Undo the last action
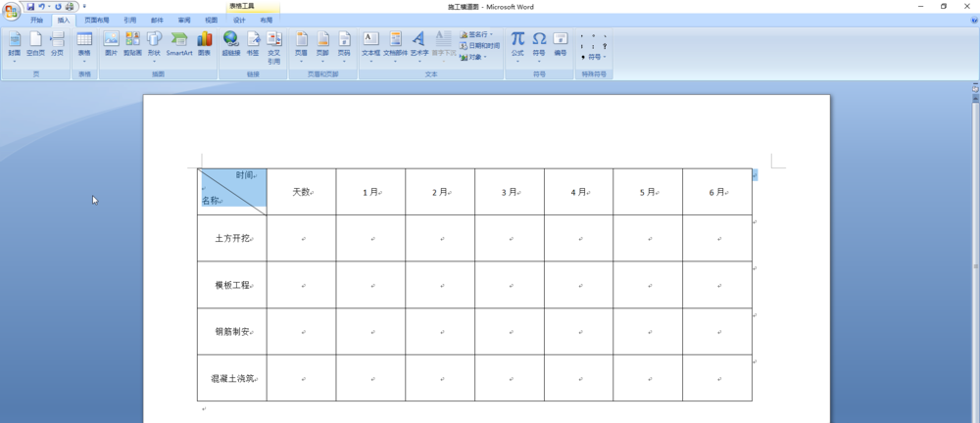The image size is (980, 423). pyautogui.click(x=41, y=6)
